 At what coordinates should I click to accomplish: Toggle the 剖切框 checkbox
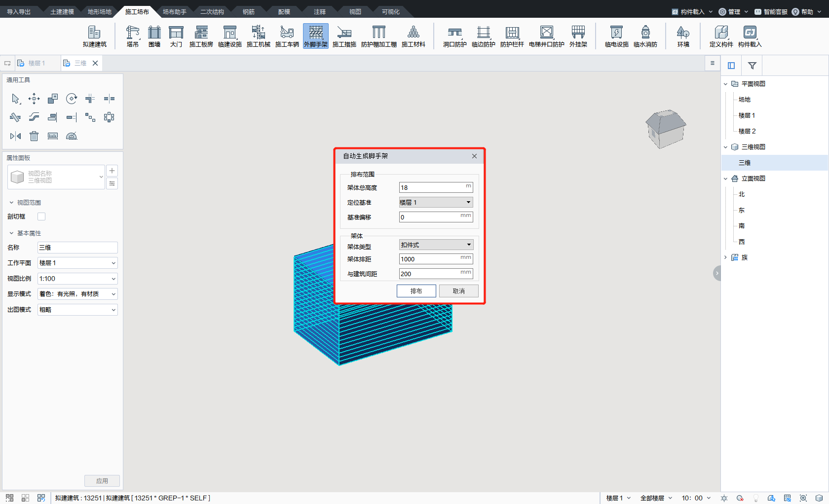coord(41,216)
